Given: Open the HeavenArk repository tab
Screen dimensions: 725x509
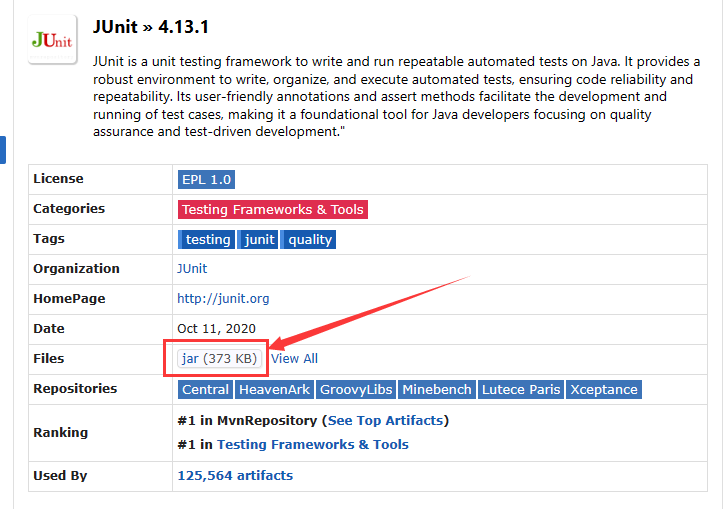Looking at the screenshot, I should coord(275,390).
